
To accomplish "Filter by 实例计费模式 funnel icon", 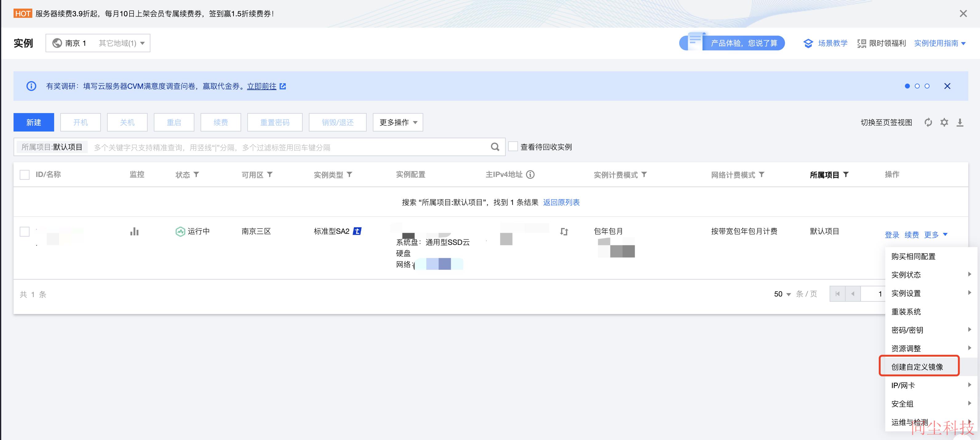I will click(644, 175).
